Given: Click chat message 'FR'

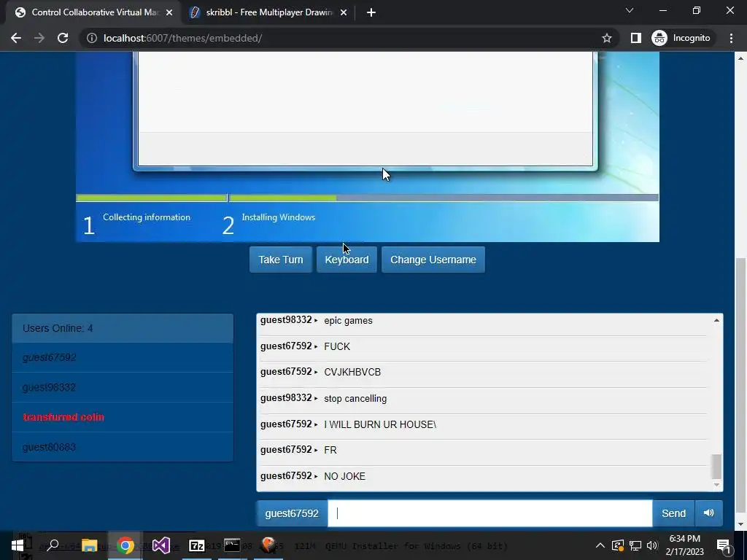Looking at the screenshot, I should coord(330,450).
